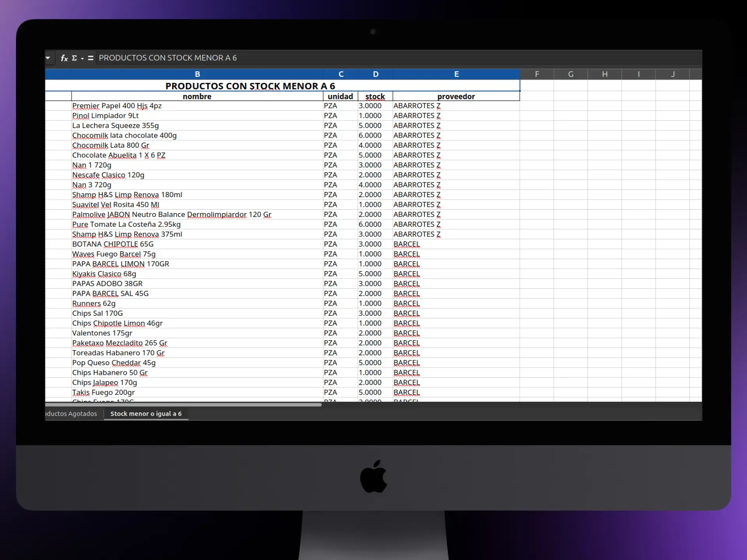Select the PAPAS ADOBO 38GR cell
Viewport: 747px width, 560px height.
coord(197,284)
